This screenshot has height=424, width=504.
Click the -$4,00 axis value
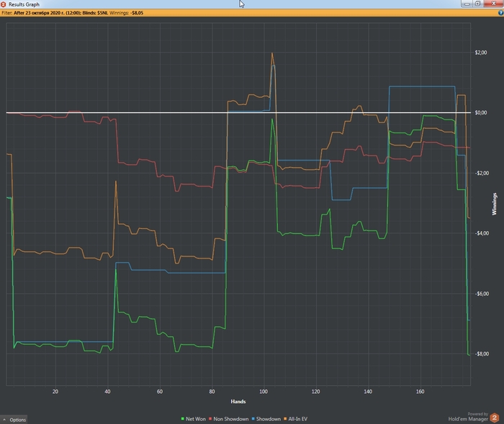482,233
